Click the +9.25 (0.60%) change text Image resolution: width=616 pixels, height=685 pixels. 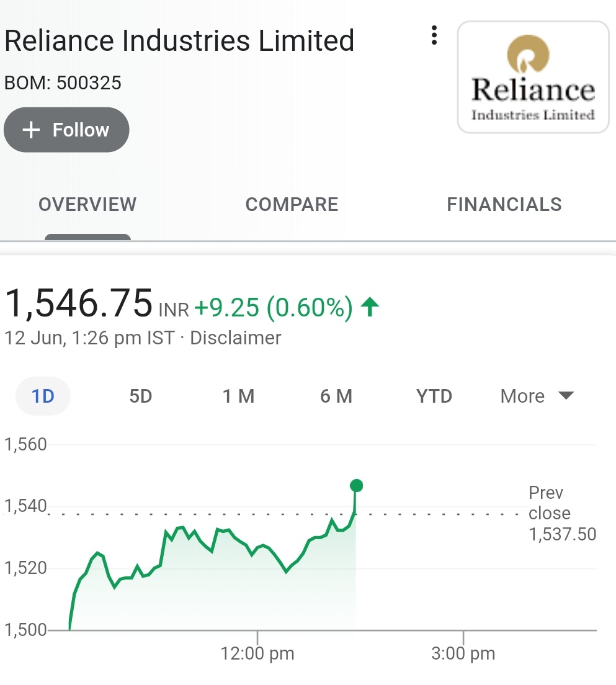[x=274, y=307]
